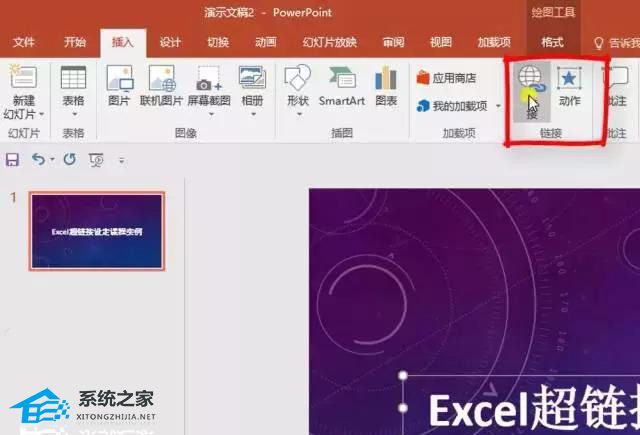Click the New Slide (新建幻灯片) icon
The height and width of the screenshot is (435, 640).
pos(23,77)
